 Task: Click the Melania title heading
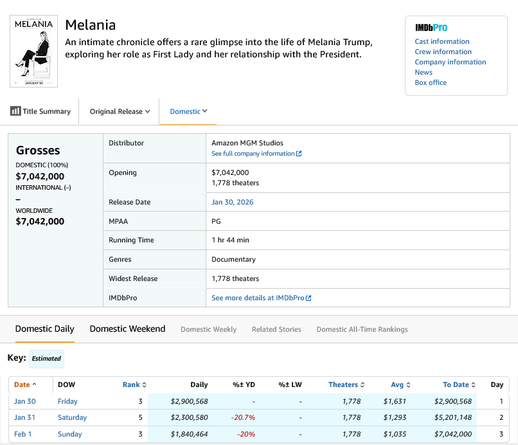(90, 25)
